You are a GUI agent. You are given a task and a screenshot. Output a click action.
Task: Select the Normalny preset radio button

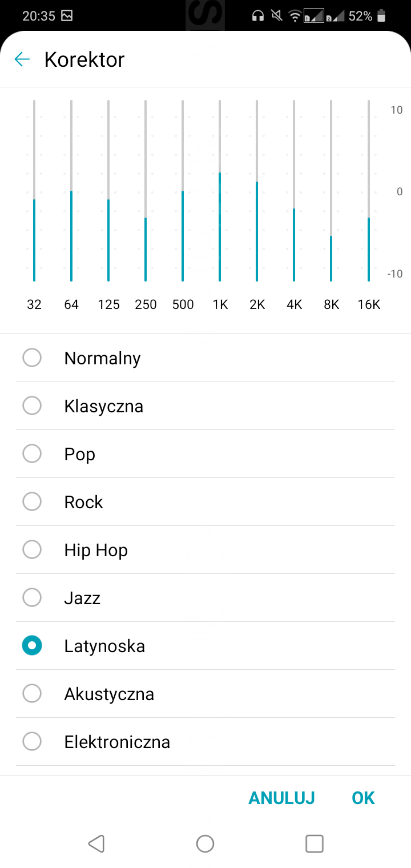click(x=32, y=358)
